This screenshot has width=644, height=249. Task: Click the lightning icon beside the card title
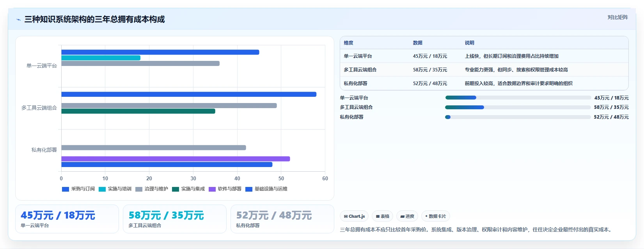coord(18,20)
